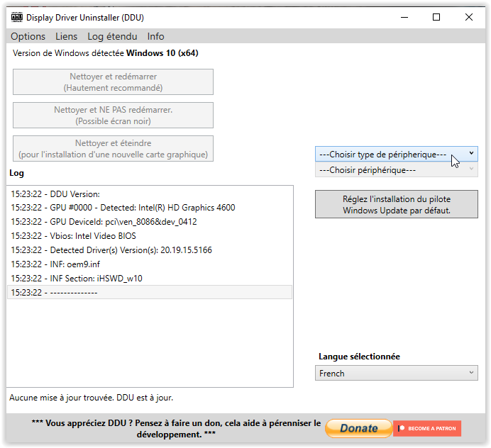
Task: Expand Choisir périphérique dropdown
Action: click(397, 170)
